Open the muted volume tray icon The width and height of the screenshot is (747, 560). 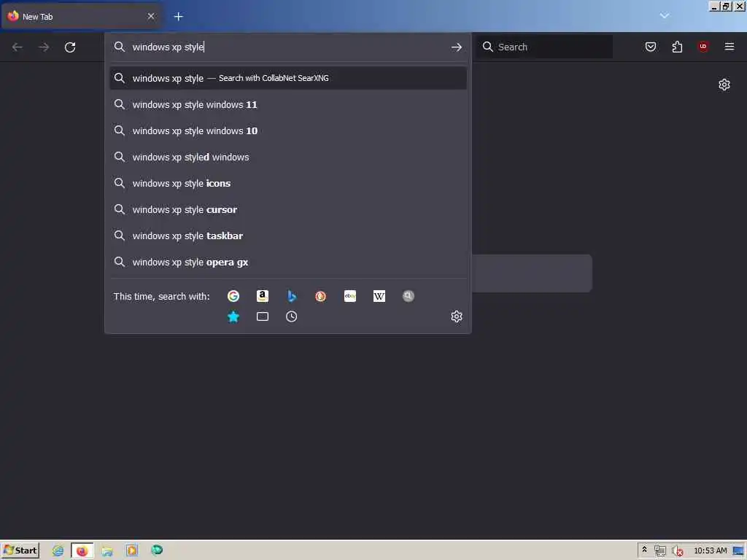point(677,551)
